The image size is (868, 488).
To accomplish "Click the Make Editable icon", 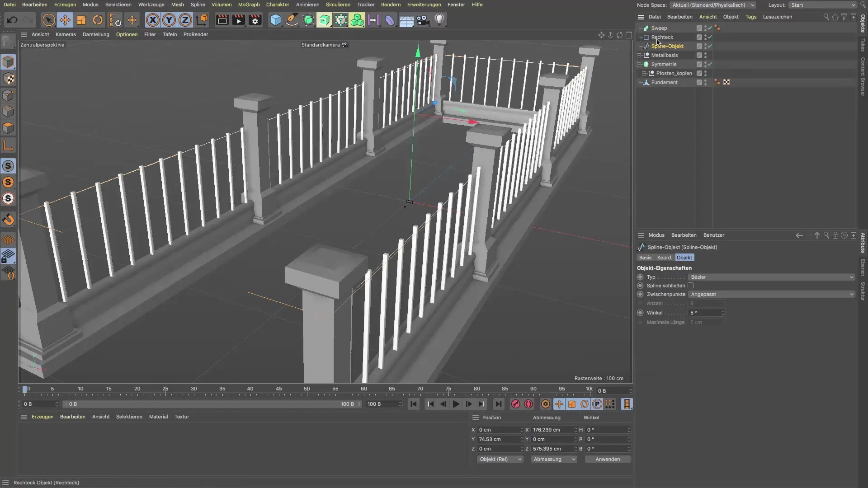I will click(8, 42).
